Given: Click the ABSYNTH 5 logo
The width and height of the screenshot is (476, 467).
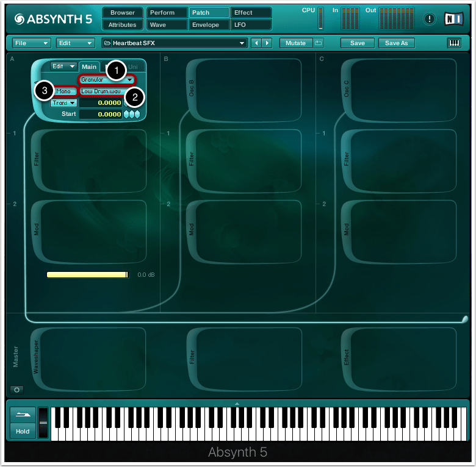Looking at the screenshot, I should pos(53,19).
